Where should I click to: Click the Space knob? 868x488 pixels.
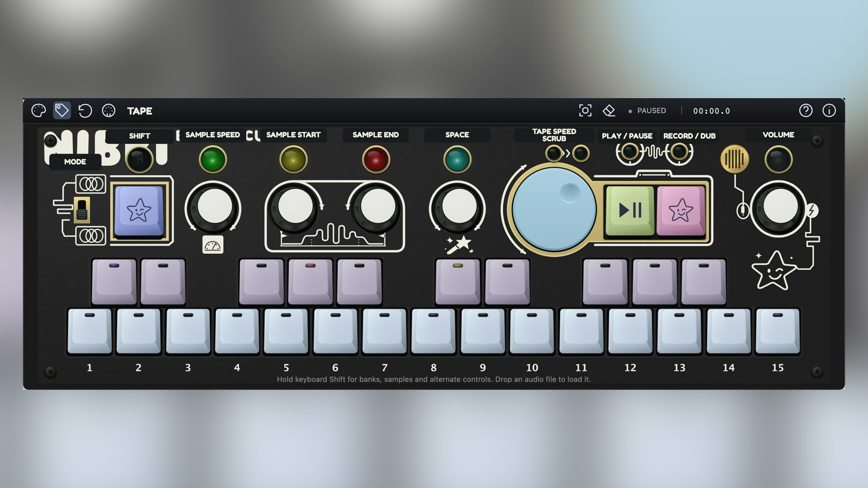[x=459, y=208]
